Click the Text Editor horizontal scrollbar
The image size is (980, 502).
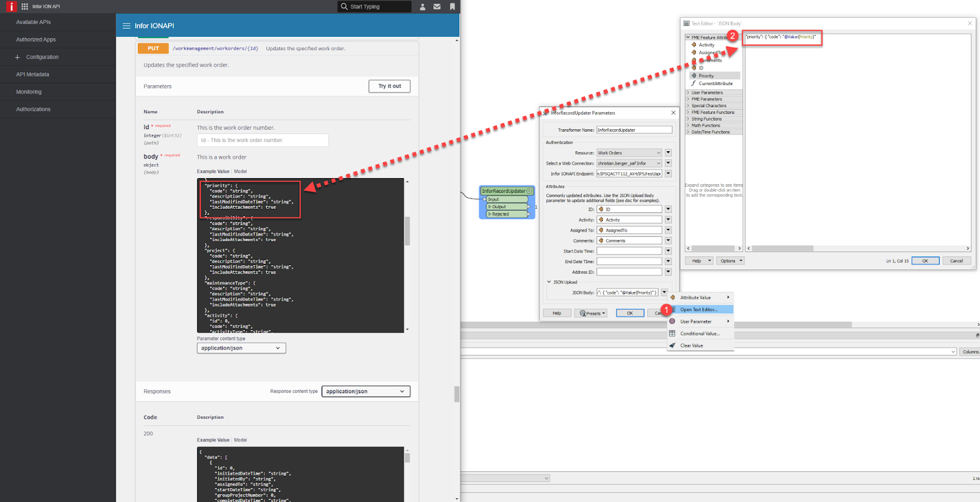[783, 249]
